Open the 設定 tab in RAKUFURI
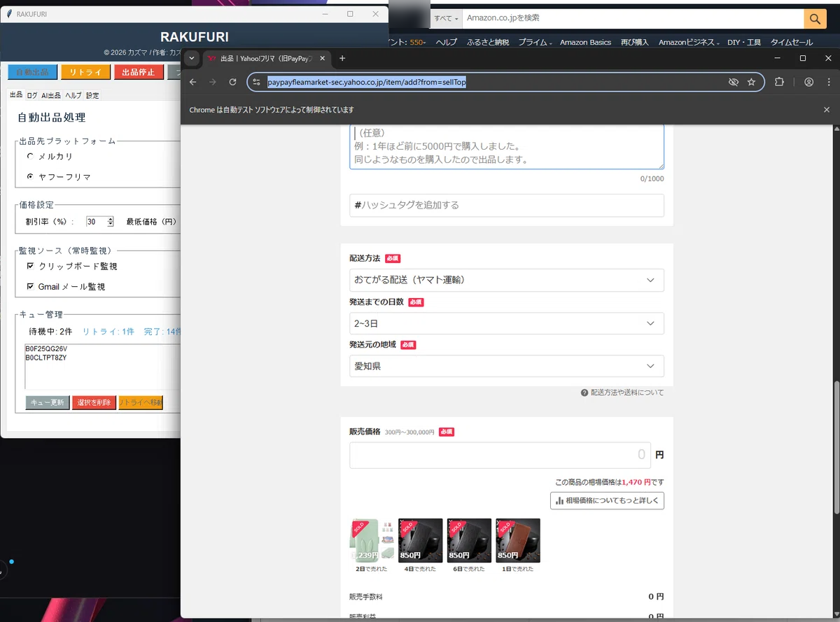The image size is (840, 622). click(x=92, y=95)
